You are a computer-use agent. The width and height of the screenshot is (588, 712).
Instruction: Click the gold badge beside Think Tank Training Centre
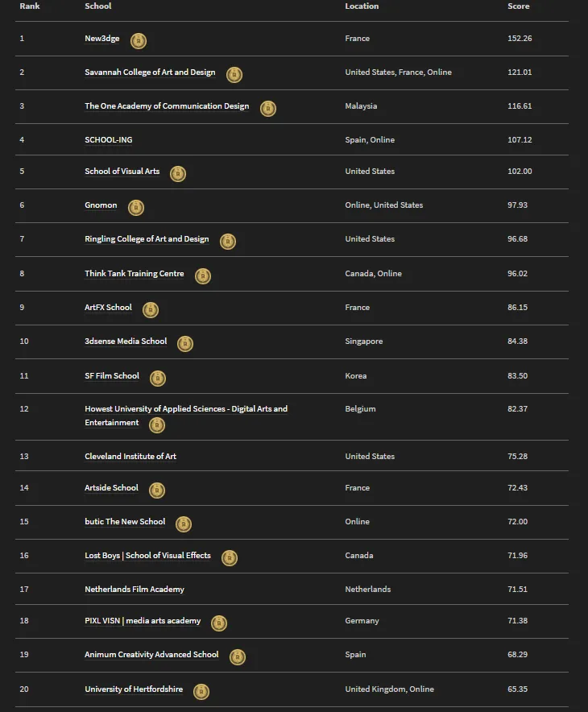point(203,276)
